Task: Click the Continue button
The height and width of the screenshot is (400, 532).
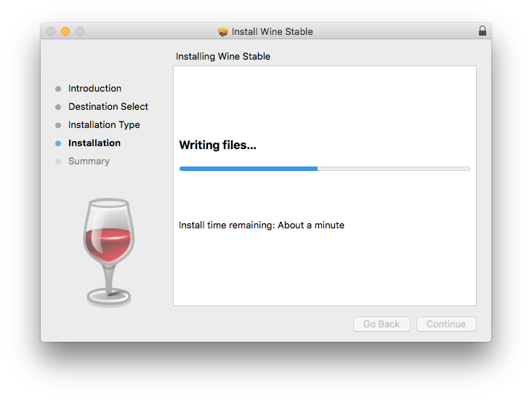Action: coord(446,324)
